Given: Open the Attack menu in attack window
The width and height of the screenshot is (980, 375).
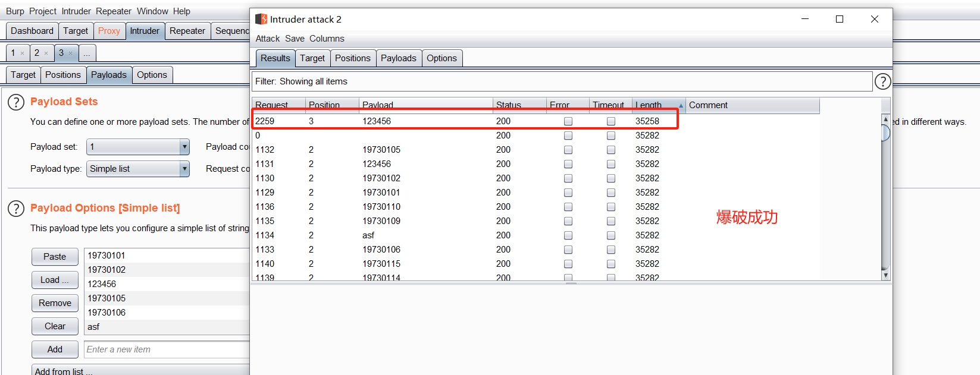Looking at the screenshot, I should pyautogui.click(x=268, y=39).
